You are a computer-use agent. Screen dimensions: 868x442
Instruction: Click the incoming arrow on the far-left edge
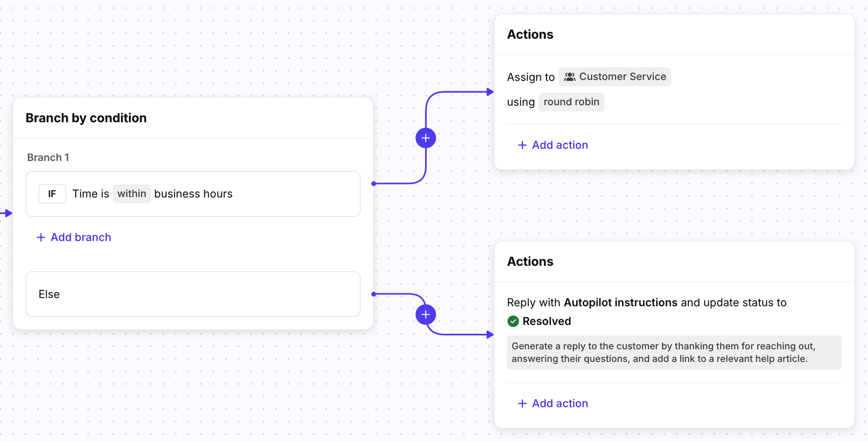click(7, 213)
